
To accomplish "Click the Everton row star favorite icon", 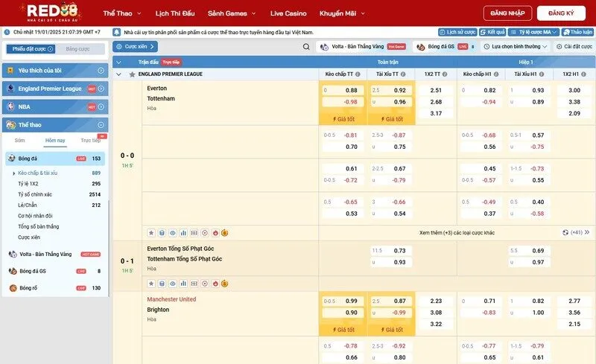I will click(151, 233).
